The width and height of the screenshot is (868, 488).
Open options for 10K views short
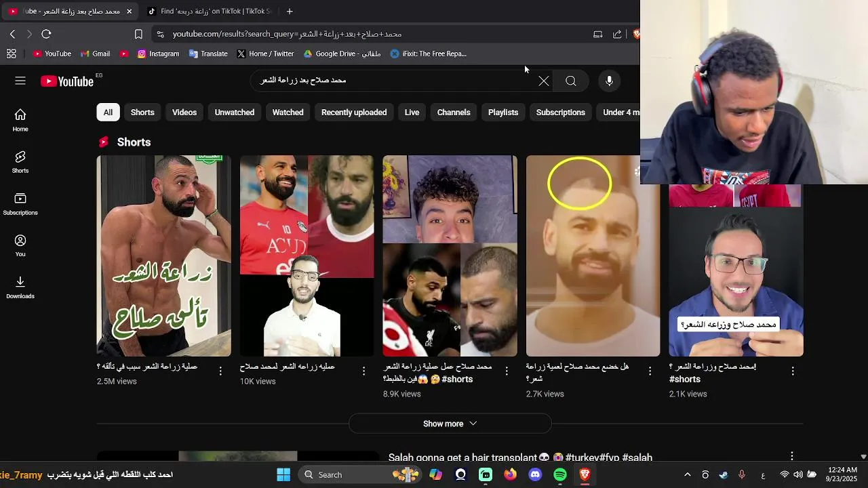tap(363, 371)
